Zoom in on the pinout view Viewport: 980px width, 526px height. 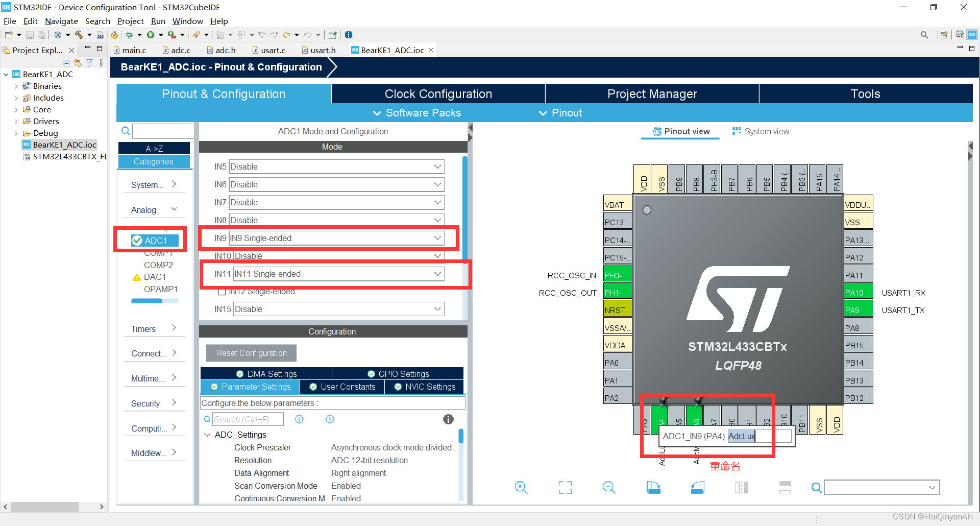521,487
